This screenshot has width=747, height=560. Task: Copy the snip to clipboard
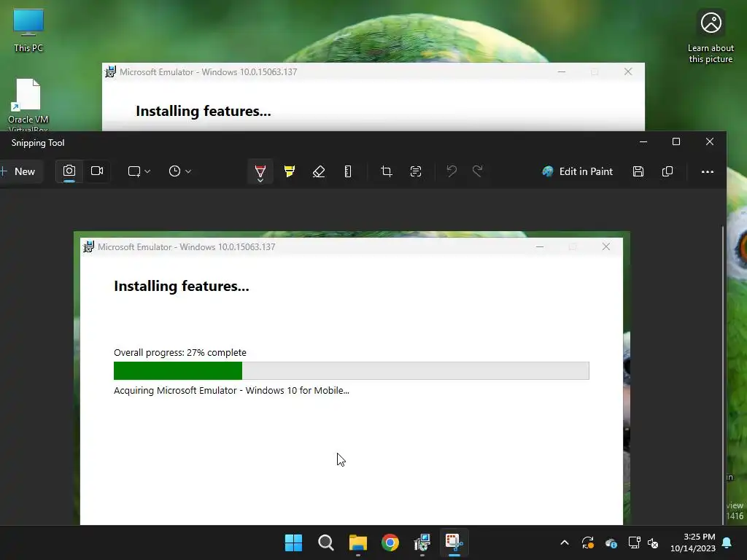point(667,171)
